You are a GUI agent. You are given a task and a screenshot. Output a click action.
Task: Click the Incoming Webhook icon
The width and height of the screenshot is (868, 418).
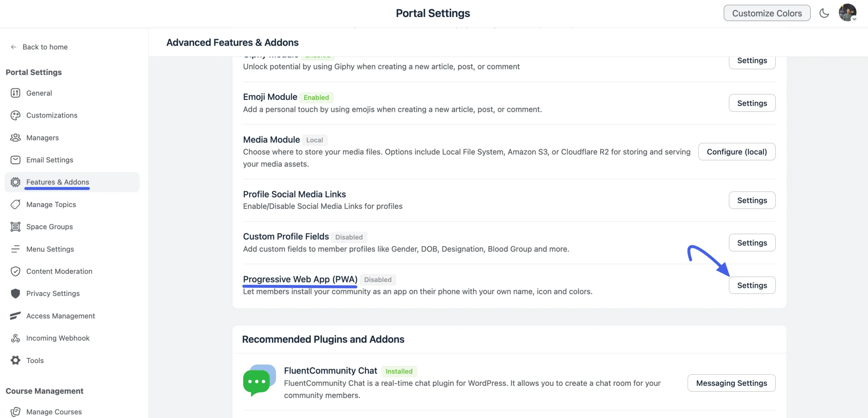click(x=15, y=338)
